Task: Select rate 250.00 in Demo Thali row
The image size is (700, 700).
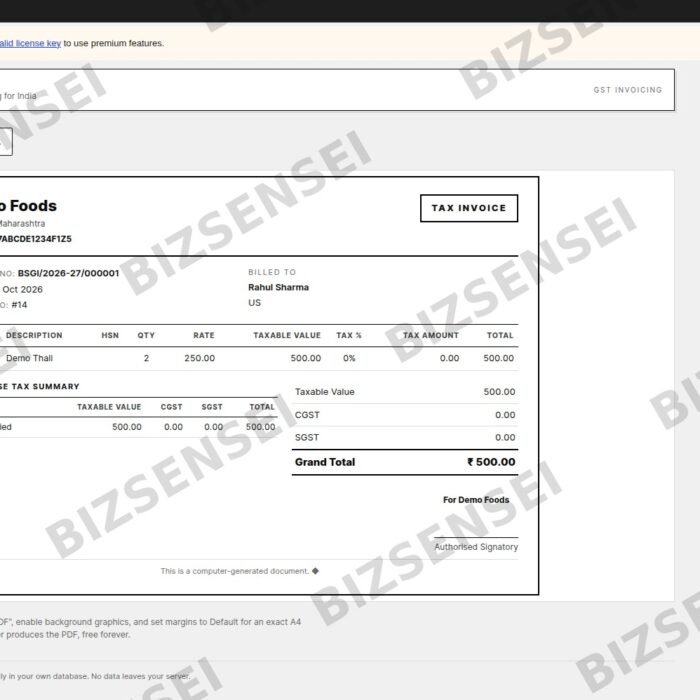Action: point(200,358)
